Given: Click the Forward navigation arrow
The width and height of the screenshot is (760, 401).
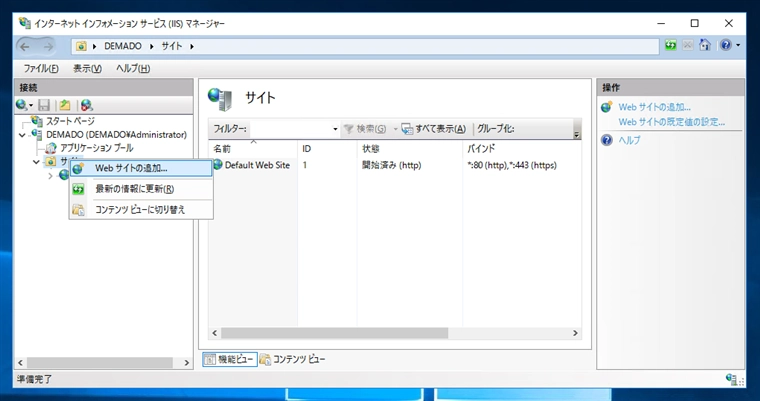Looking at the screenshot, I should click(x=48, y=47).
